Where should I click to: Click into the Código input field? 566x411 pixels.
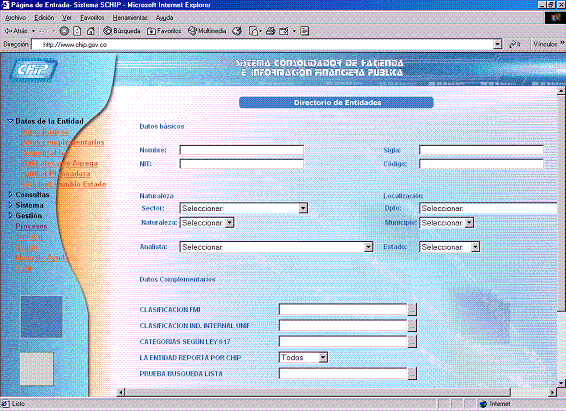tap(481, 164)
